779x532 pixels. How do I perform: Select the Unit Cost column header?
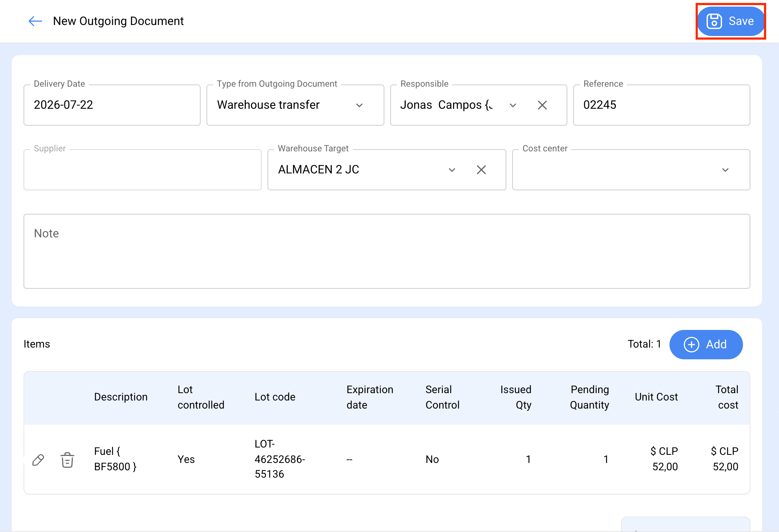657,397
